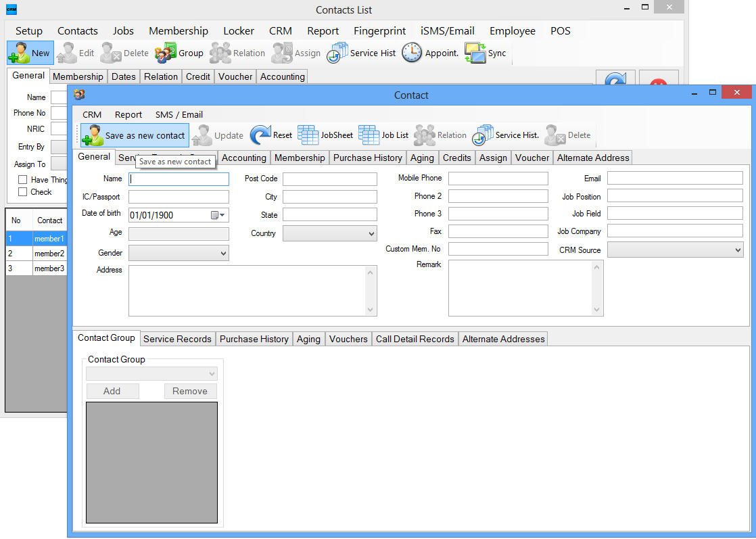Open SMS / Email menu in Contact window

tap(179, 115)
